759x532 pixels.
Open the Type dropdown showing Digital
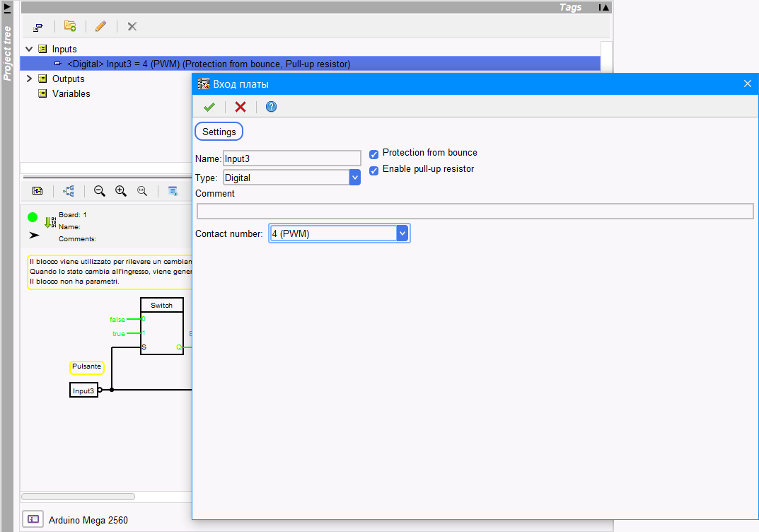pos(355,178)
